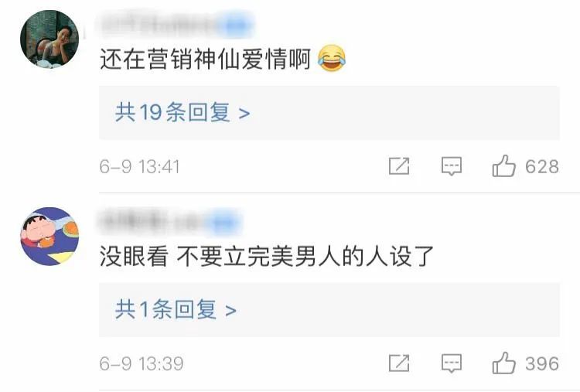Click the reply bubble icon on the 13:41 comment
Screen dimensions: 580x392
pos(452,166)
